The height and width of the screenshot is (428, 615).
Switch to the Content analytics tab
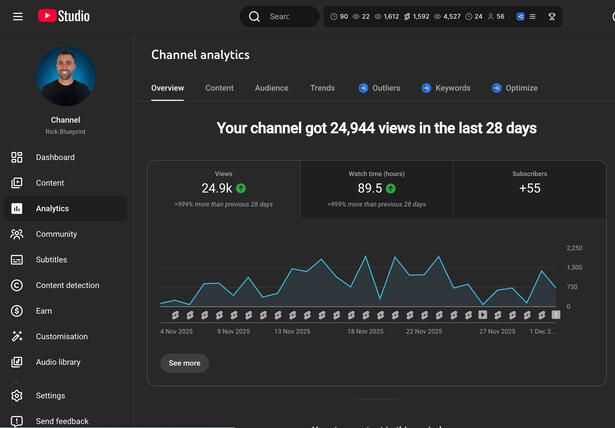click(219, 88)
